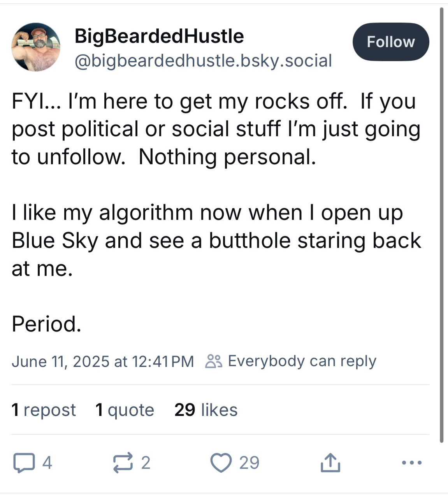Image resolution: width=448 pixels, height=498 pixels.
Task: View the 1 quote post
Action: point(125,410)
